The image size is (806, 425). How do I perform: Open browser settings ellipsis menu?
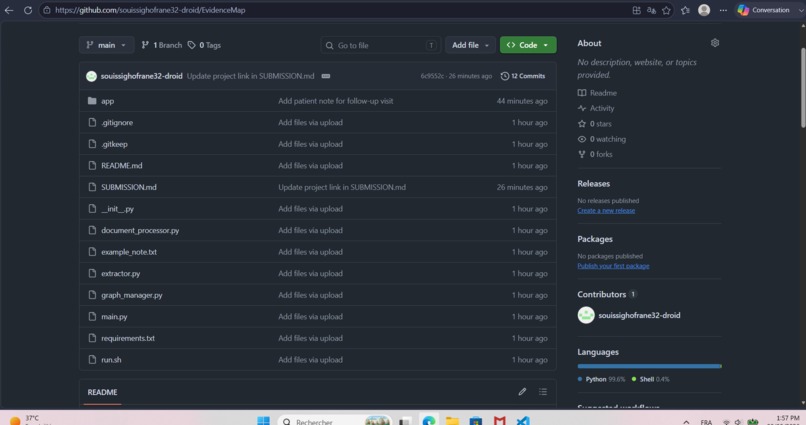click(723, 10)
